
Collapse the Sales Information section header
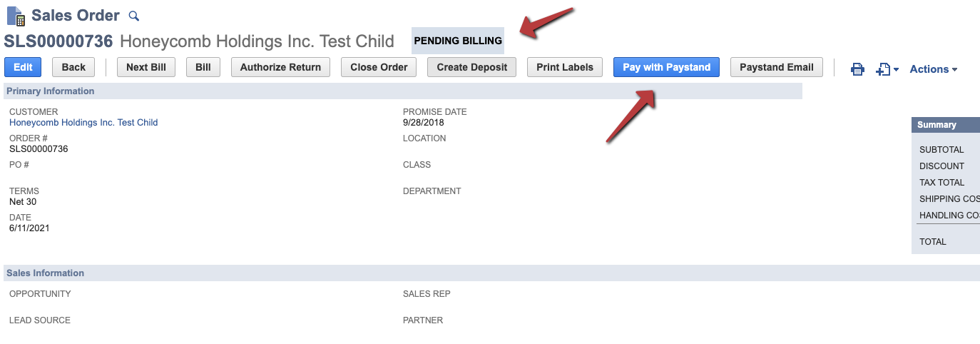(491, 273)
